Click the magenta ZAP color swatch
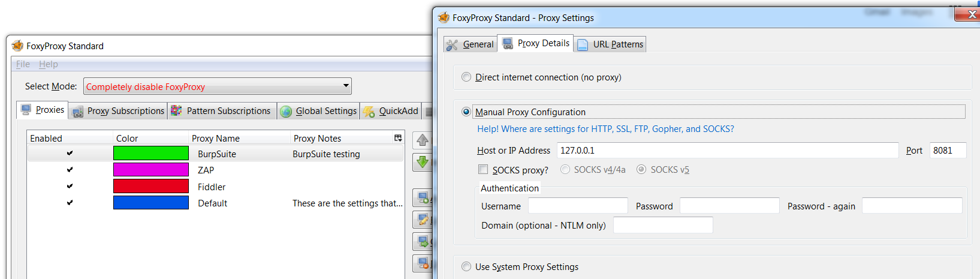 (x=151, y=170)
